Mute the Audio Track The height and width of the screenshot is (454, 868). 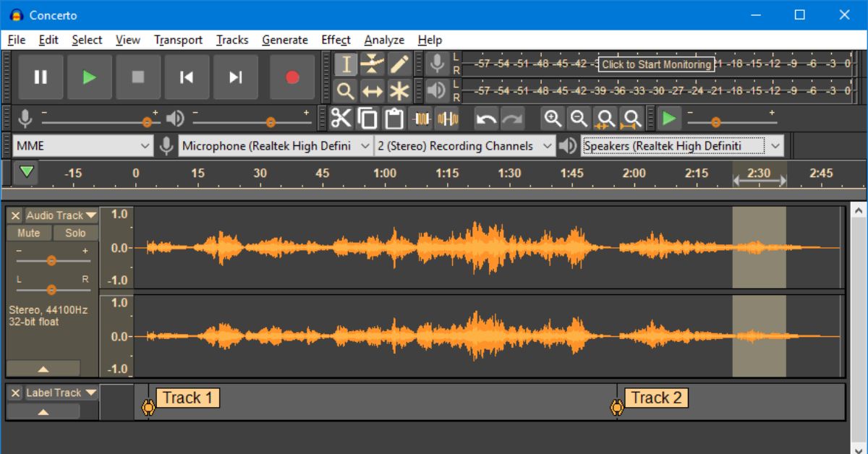[28, 233]
